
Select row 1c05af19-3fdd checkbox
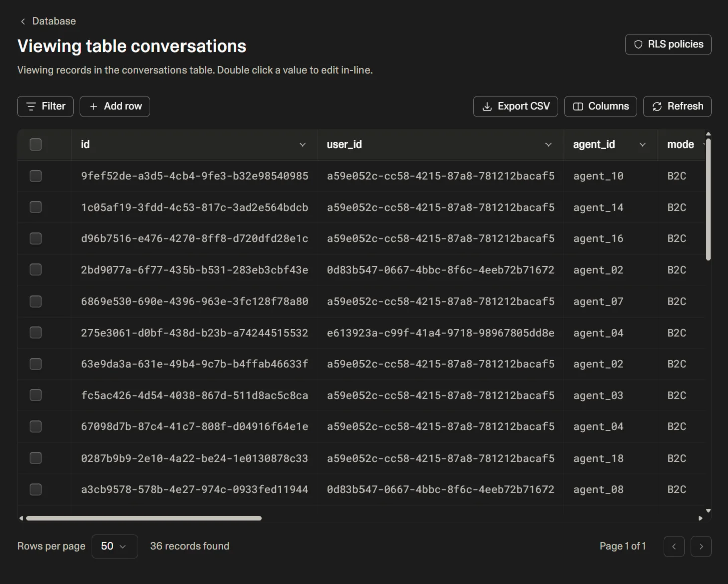pyautogui.click(x=36, y=207)
